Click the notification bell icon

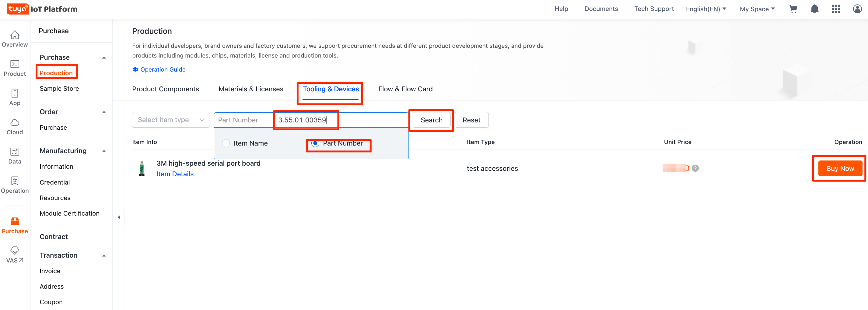pos(814,9)
